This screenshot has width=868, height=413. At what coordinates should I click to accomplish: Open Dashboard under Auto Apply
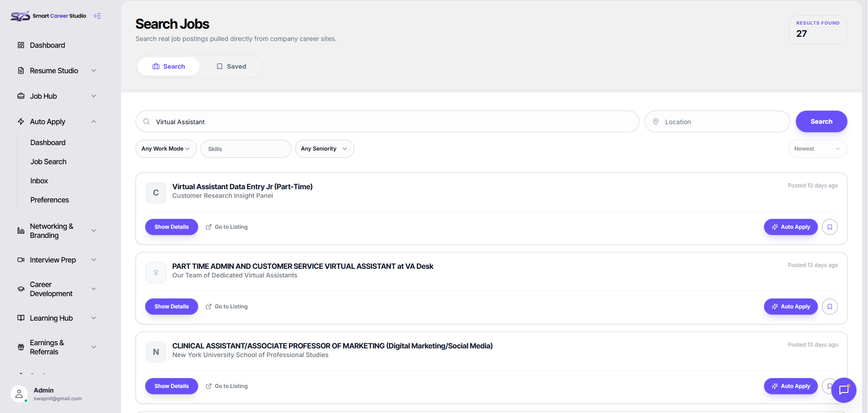48,142
